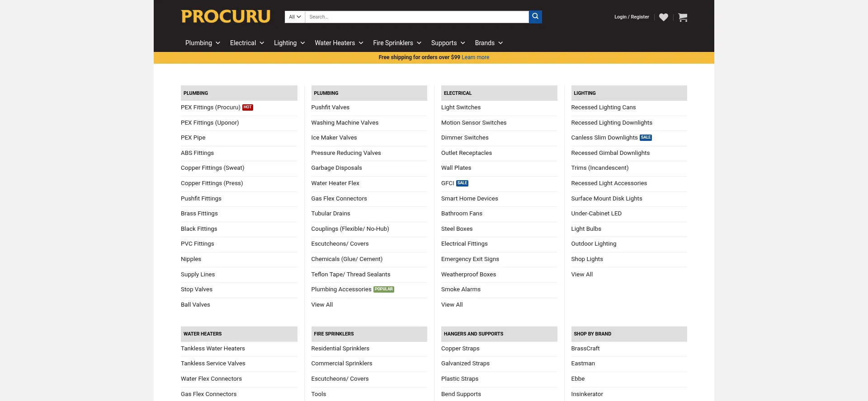The width and height of the screenshot is (868, 401).
Task: Open Bathroom Fans category
Action: 462,214
